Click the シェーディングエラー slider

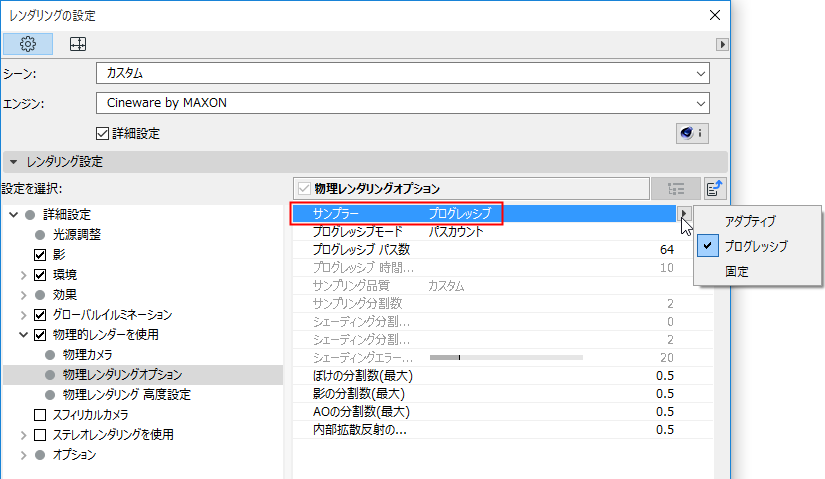pyautogui.click(x=506, y=357)
